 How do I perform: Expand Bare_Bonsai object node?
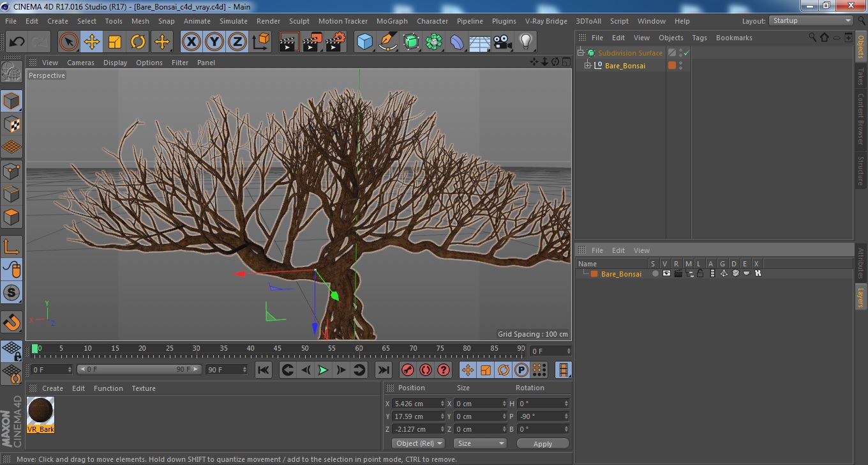point(588,65)
